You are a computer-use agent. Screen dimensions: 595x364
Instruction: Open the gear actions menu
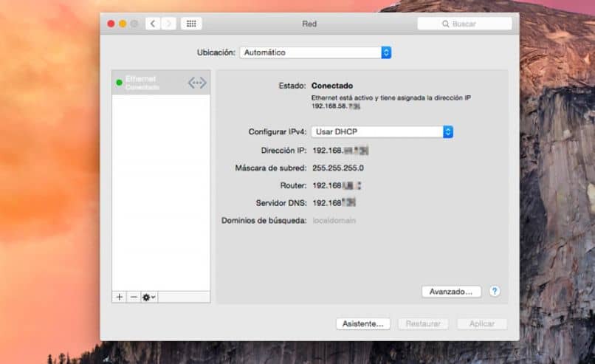tap(149, 298)
